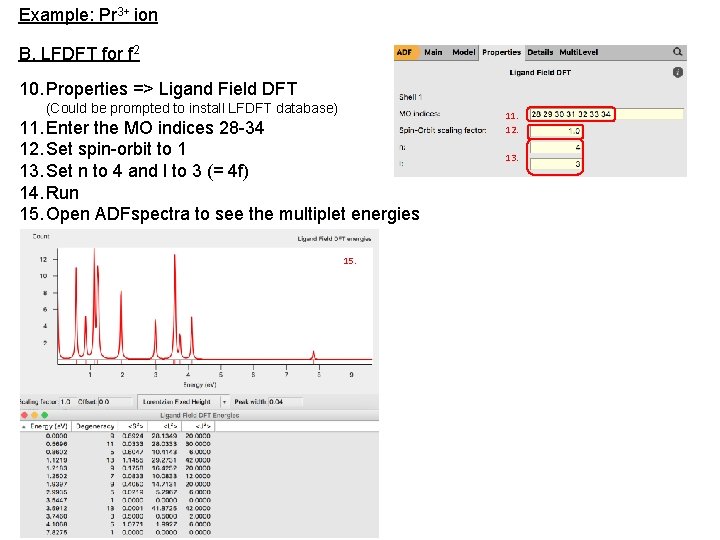Select the row with degeneracy 11
The height and width of the screenshot is (540, 720).
point(117,444)
